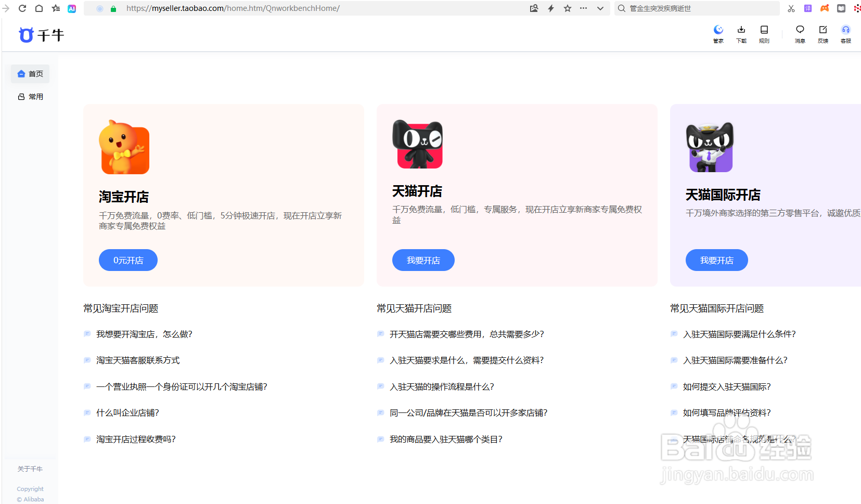Toggle the bookmark star for this page

(x=567, y=8)
